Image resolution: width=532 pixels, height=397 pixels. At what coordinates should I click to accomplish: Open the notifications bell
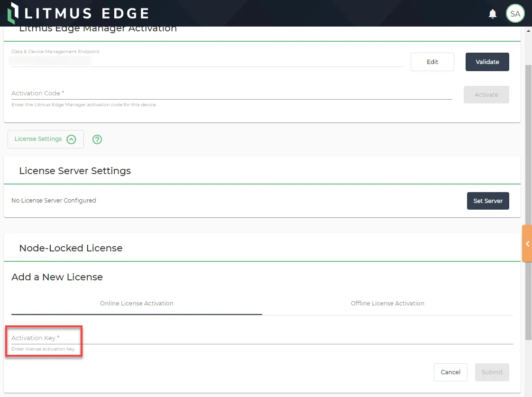pyautogui.click(x=492, y=14)
